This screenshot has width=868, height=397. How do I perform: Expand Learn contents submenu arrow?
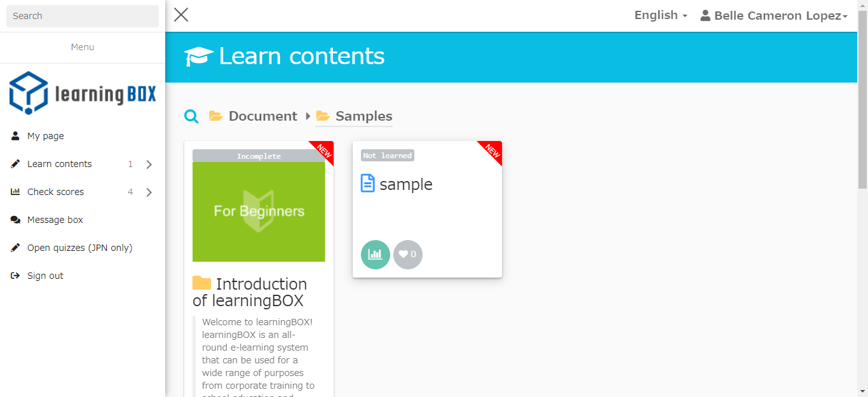[x=149, y=165]
